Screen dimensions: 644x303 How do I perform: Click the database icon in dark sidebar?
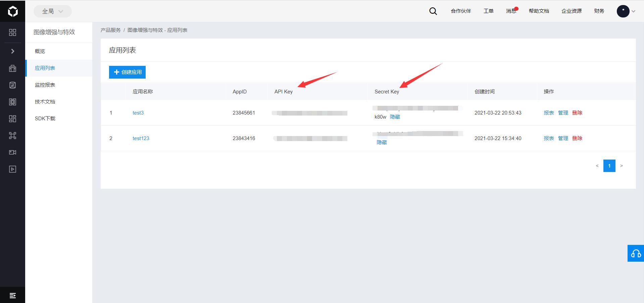[12, 85]
